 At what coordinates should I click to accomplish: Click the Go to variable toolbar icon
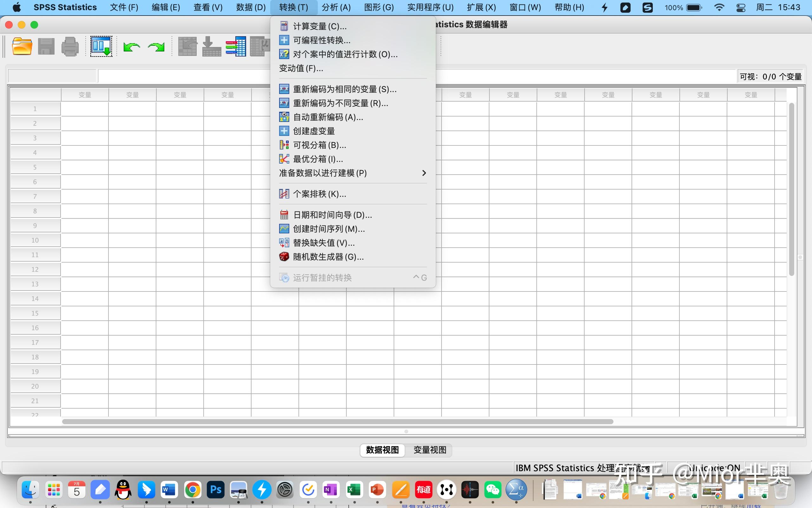coord(212,46)
